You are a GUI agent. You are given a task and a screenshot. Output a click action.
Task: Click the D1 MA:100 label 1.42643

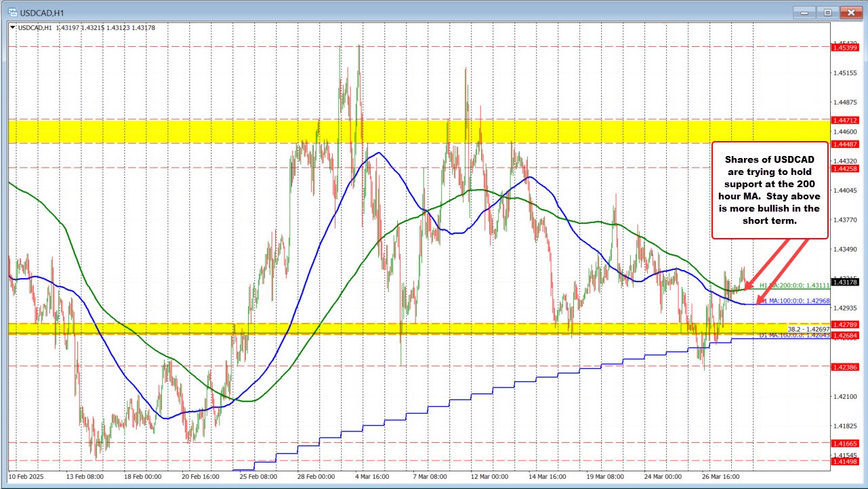794,335
